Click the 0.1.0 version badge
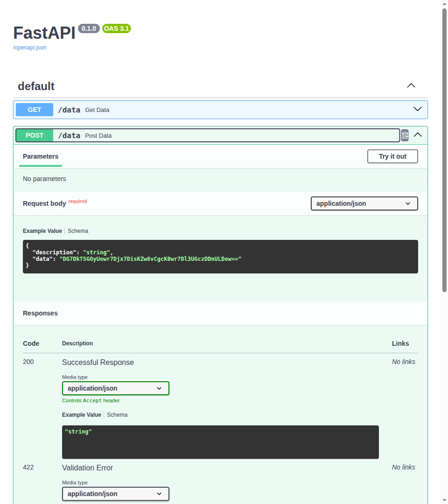448x504 pixels. (x=89, y=28)
